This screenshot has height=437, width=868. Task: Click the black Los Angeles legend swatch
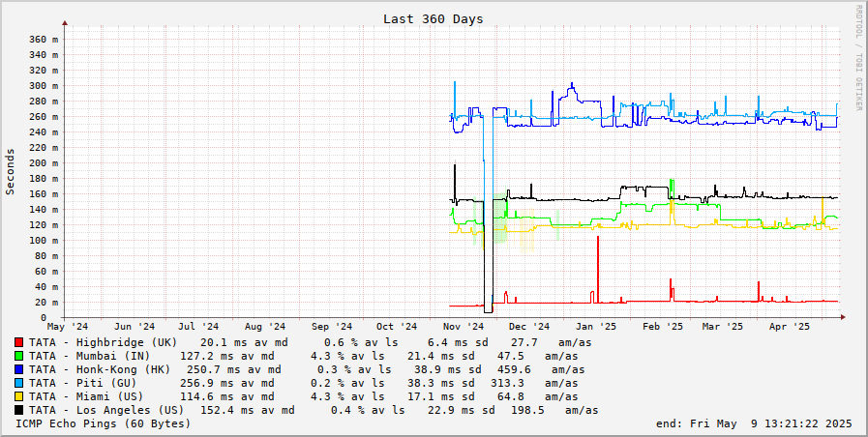(x=19, y=410)
